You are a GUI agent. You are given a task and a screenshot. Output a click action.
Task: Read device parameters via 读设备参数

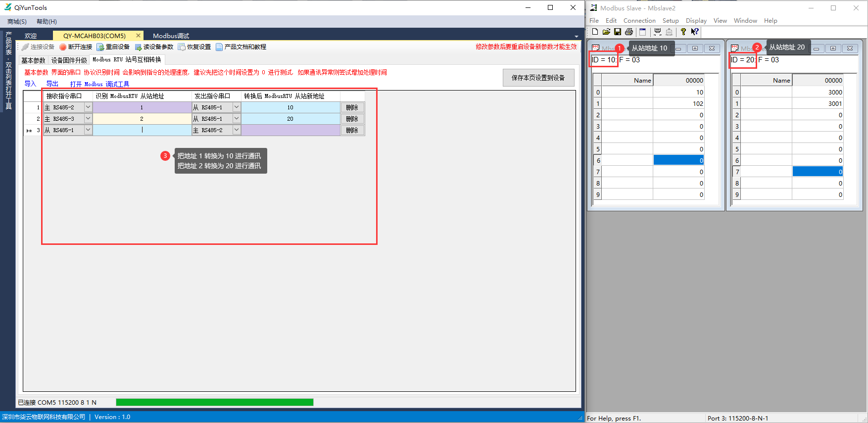[154, 47]
